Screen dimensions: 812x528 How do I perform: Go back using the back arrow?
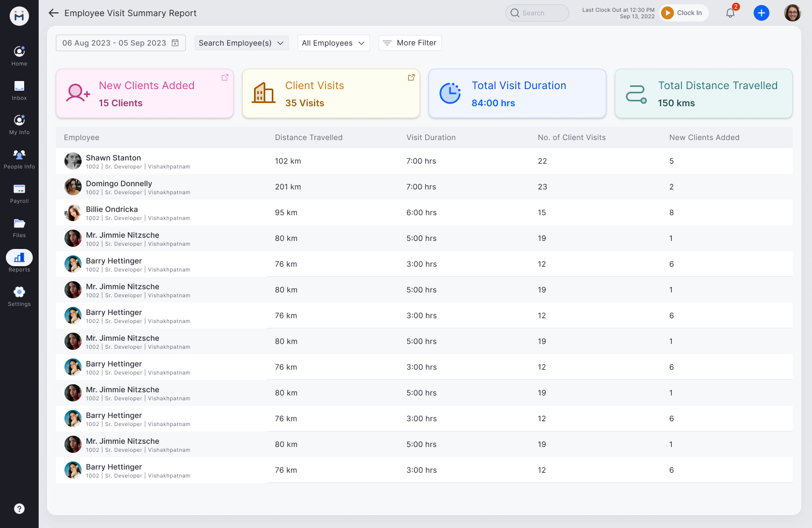point(53,13)
